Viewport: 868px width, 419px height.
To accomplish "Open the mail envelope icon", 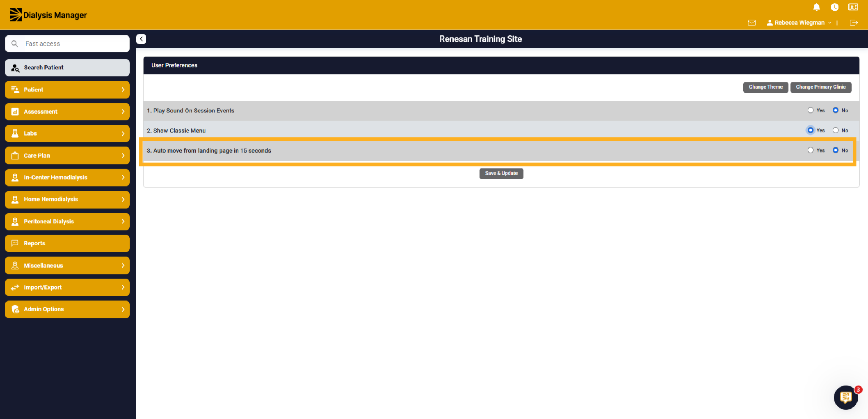I will click(752, 23).
